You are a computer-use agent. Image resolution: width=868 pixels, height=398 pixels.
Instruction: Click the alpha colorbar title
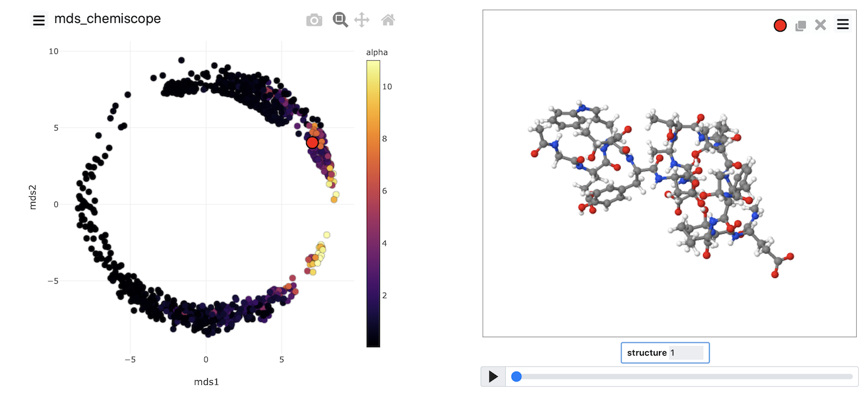pos(377,52)
